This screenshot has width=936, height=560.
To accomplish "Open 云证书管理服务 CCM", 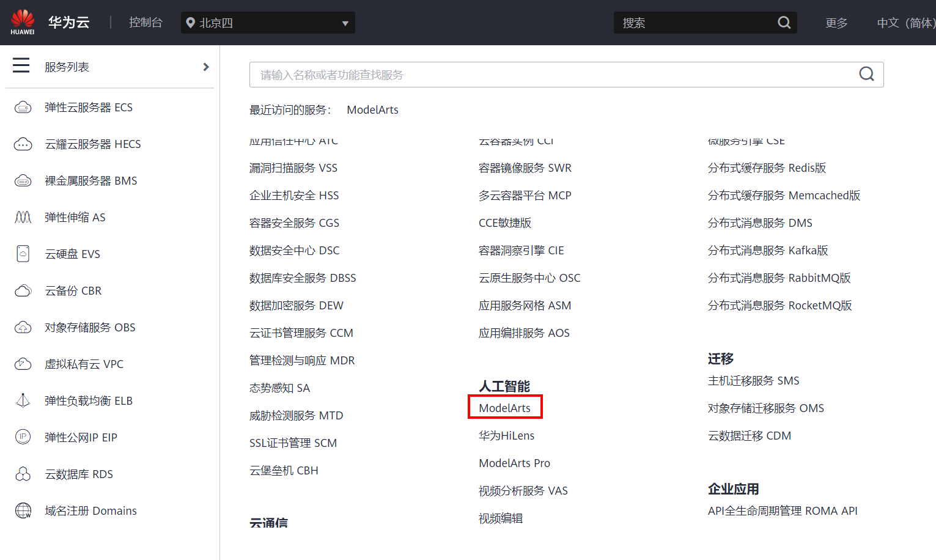I will [x=301, y=333].
